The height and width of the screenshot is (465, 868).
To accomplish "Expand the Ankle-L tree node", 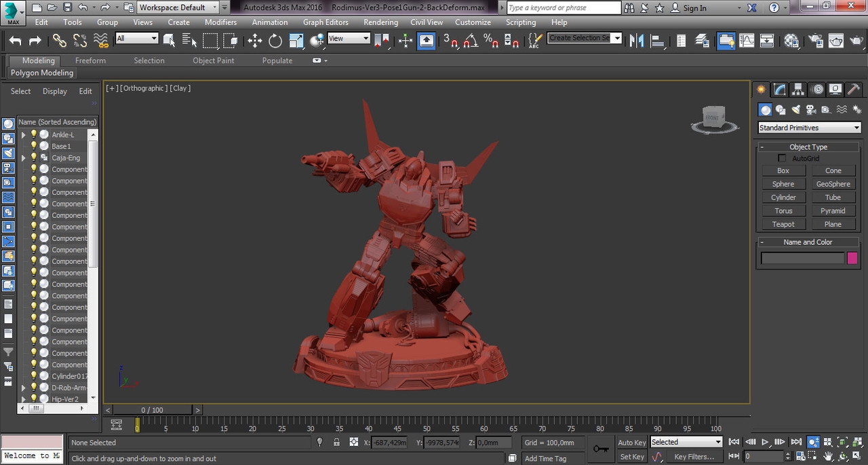I will tap(24, 134).
